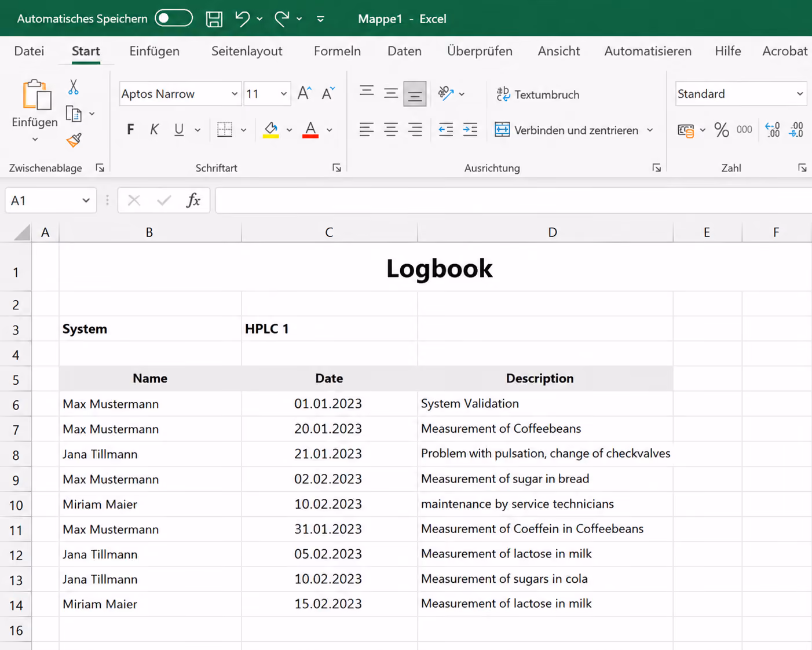This screenshot has height=650, width=812.
Task: Open the Schriftart dialog launcher
Action: [x=336, y=168]
